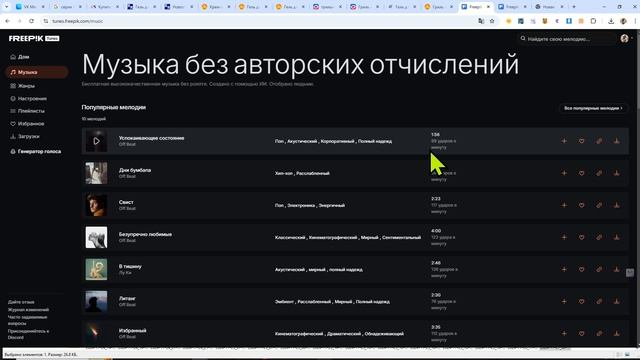Download the Избранный track
This screenshot has height=360, width=640.
coord(617,333)
